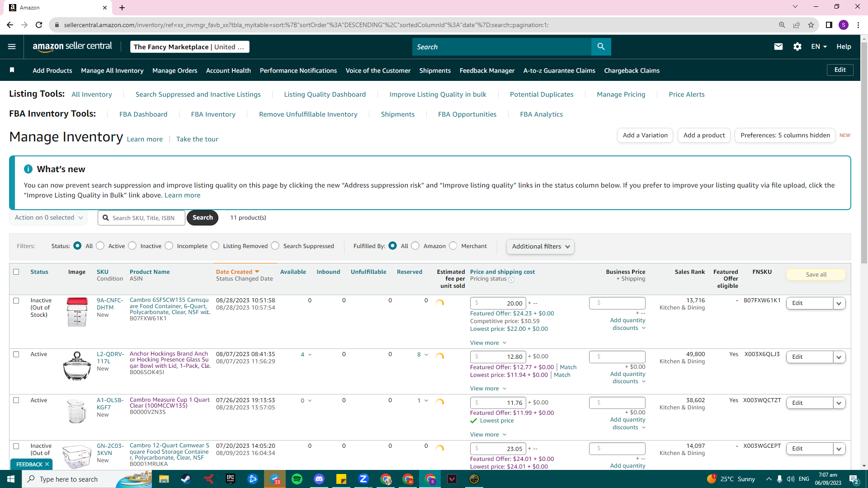
Task: Open the Edit dropdown arrow for B07FXW61K1
Action: pos(839,303)
